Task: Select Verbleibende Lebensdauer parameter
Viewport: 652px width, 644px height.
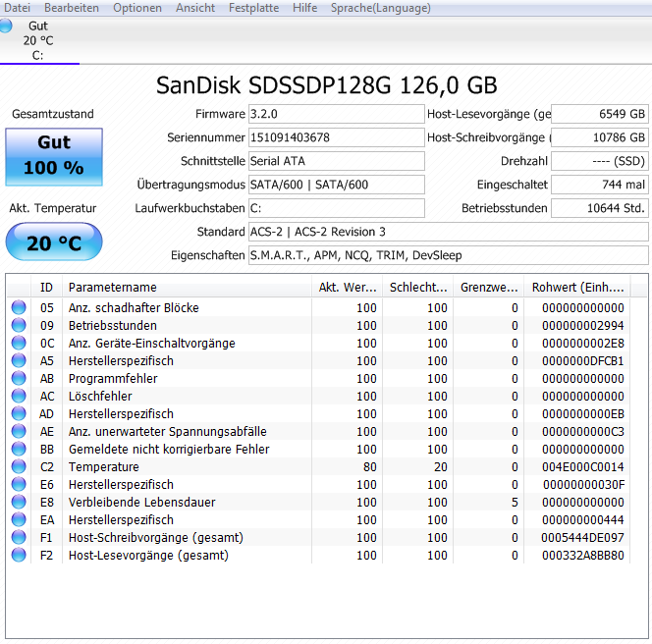Action: point(141,503)
